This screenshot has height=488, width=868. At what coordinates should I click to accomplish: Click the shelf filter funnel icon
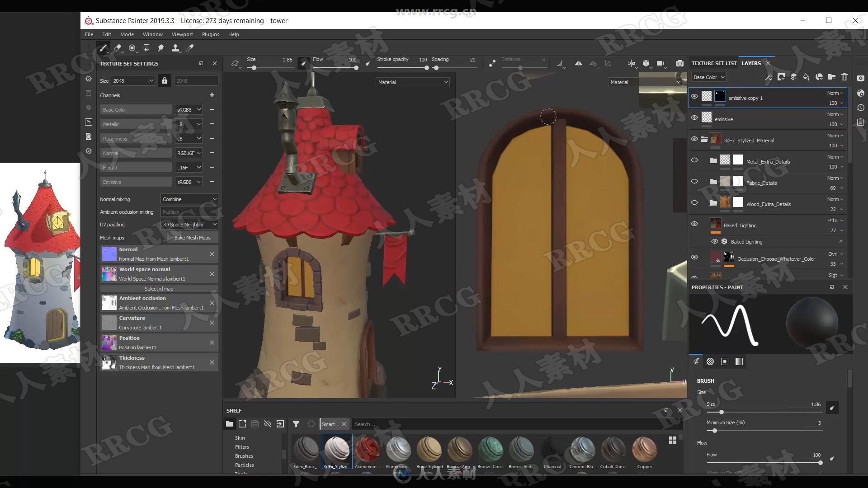pyautogui.click(x=296, y=424)
